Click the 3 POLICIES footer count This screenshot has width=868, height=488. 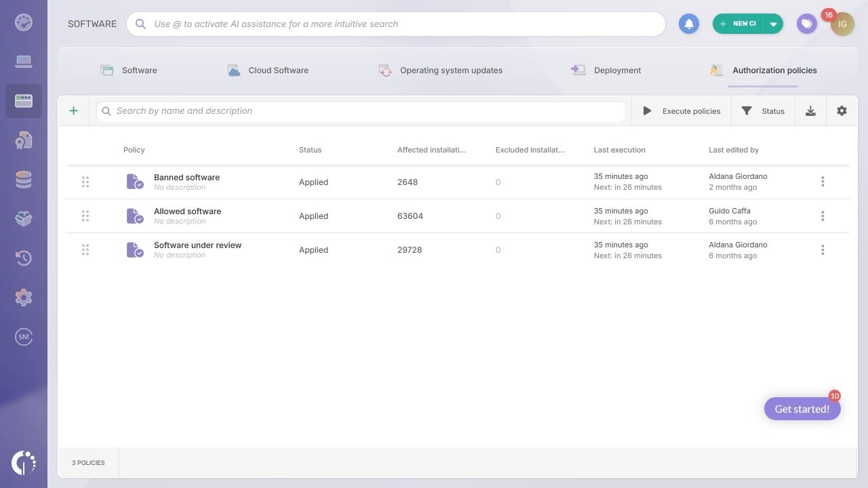pyautogui.click(x=88, y=463)
